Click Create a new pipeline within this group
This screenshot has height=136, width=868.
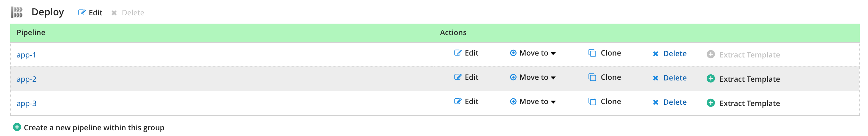point(94,128)
